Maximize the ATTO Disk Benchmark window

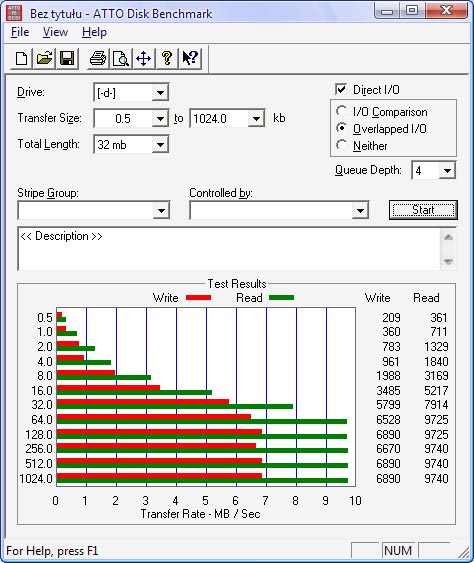coord(412,10)
